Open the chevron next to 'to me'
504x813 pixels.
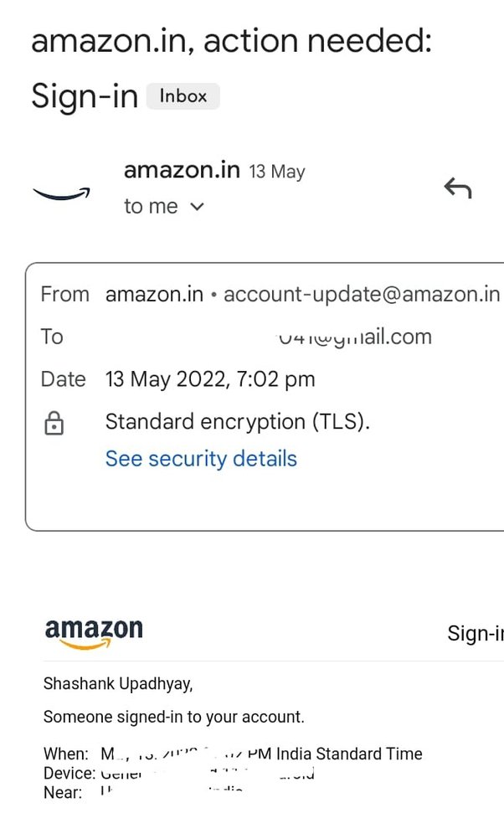[x=195, y=206]
